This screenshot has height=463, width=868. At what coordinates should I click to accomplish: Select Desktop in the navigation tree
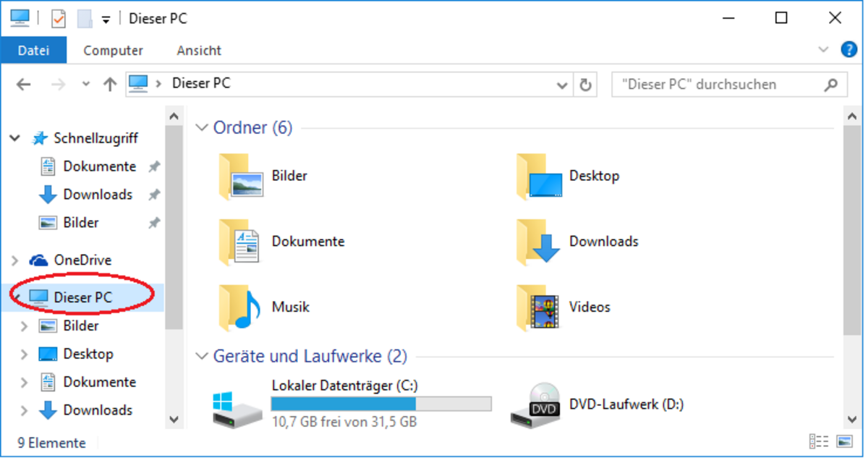(88, 354)
